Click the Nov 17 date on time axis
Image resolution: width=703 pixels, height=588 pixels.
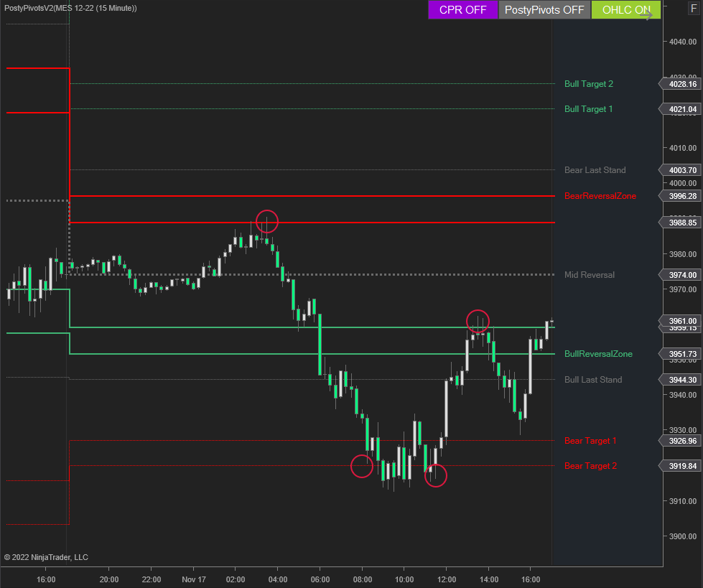(x=194, y=579)
